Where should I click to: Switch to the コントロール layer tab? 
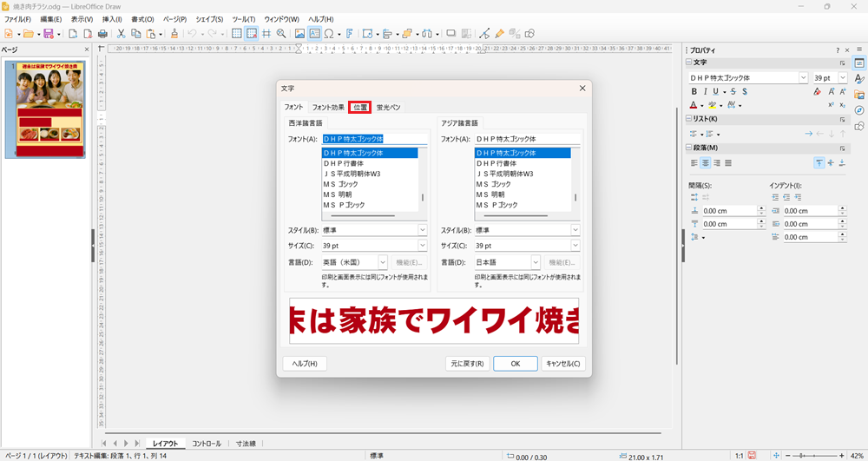click(207, 444)
